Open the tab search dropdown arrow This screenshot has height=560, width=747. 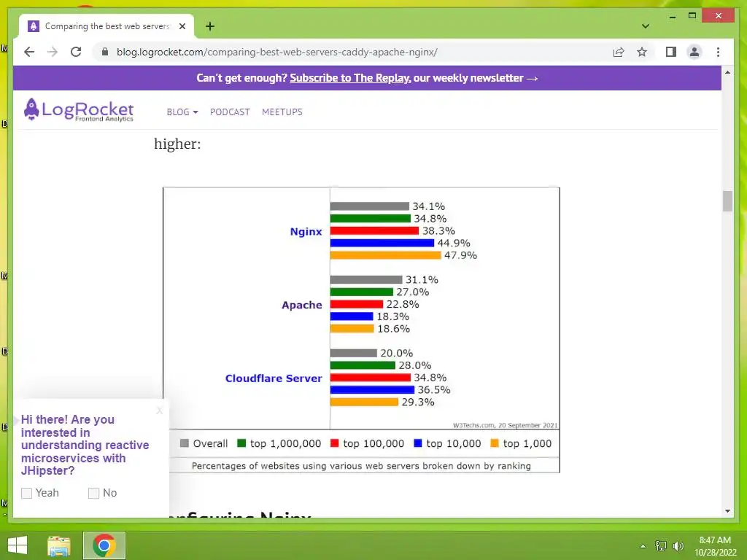coord(645,26)
